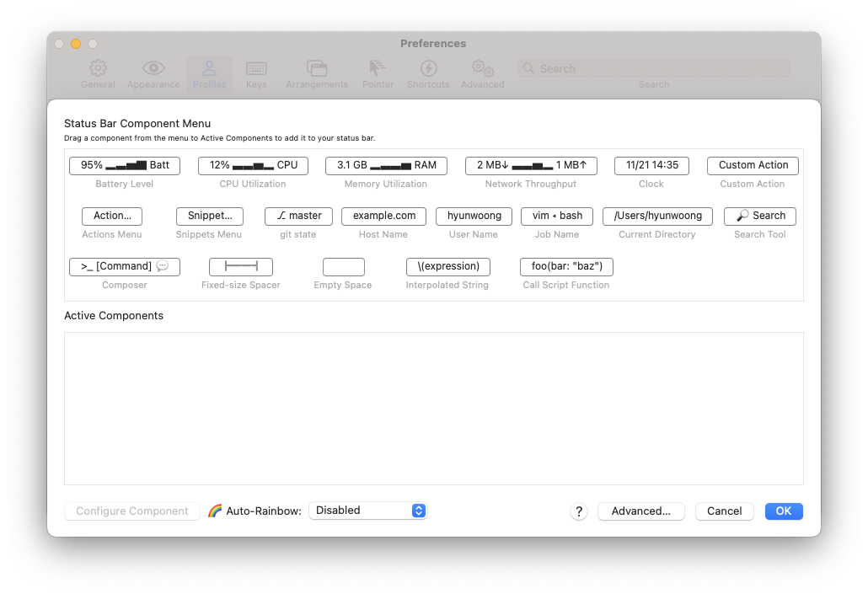868x599 pixels.
Task: Click the question mark help button
Action: tap(578, 511)
